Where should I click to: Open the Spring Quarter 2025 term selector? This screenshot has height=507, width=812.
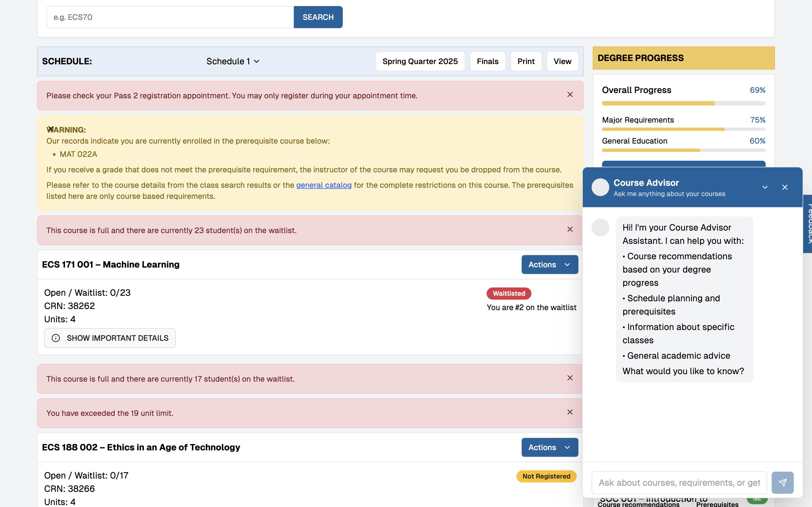click(420, 61)
